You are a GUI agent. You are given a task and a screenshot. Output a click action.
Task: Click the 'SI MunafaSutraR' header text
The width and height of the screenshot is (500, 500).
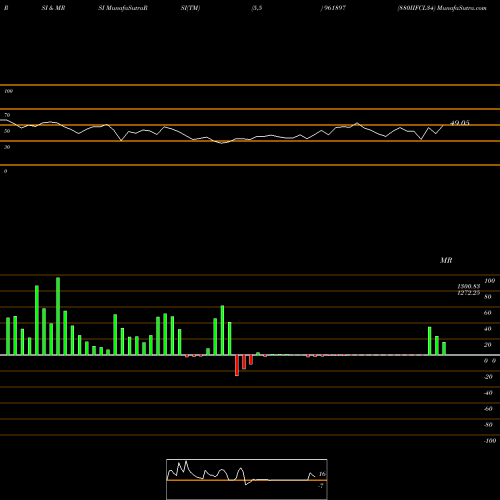tap(123, 8)
